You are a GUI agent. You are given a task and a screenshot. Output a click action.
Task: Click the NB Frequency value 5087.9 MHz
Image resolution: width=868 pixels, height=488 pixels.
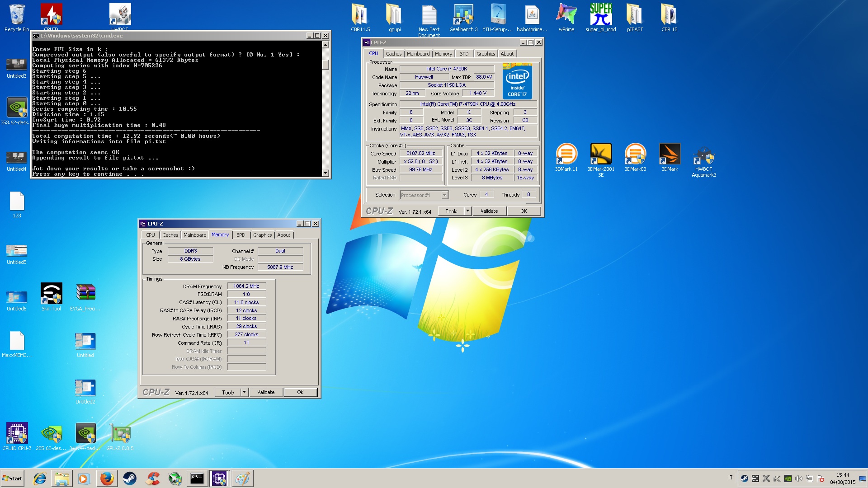[x=280, y=267]
